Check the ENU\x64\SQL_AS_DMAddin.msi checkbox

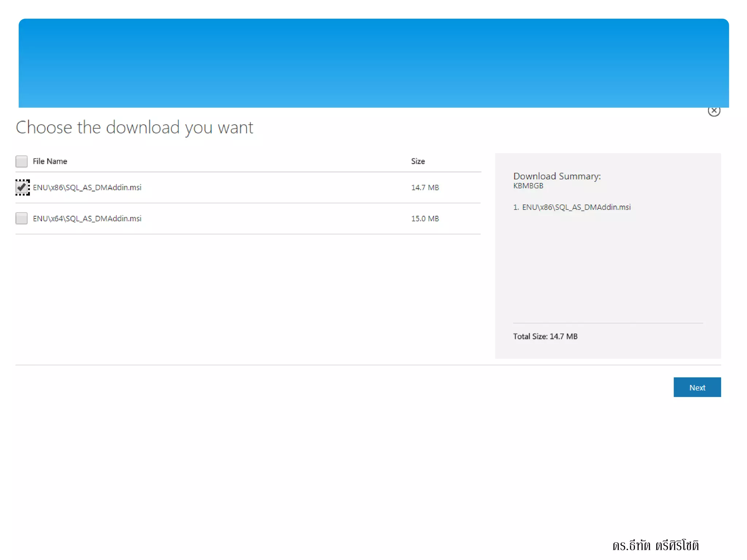click(x=22, y=218)
